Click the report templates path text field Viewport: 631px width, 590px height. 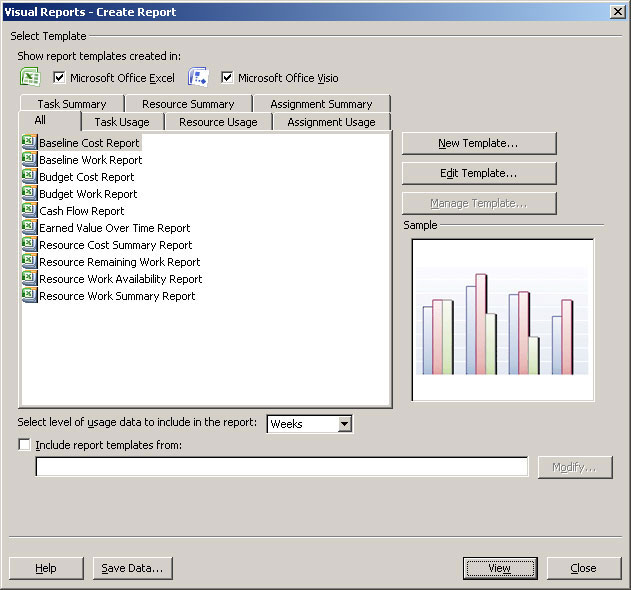point(281,467)
